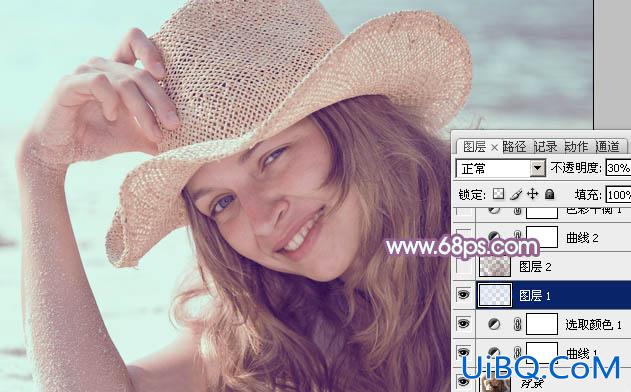
Task: Click the 选取颜色 1 adjustment icon
Action: click(x=494, y=324)
